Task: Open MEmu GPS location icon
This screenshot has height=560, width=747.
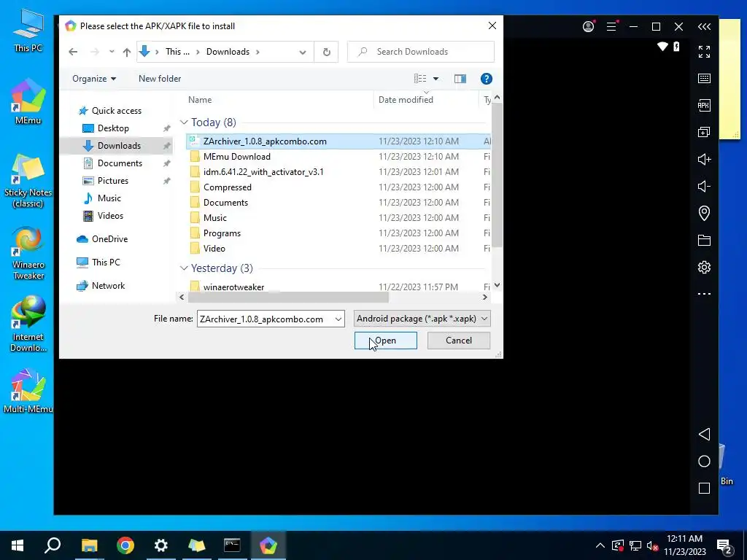Action: point(704,213)
